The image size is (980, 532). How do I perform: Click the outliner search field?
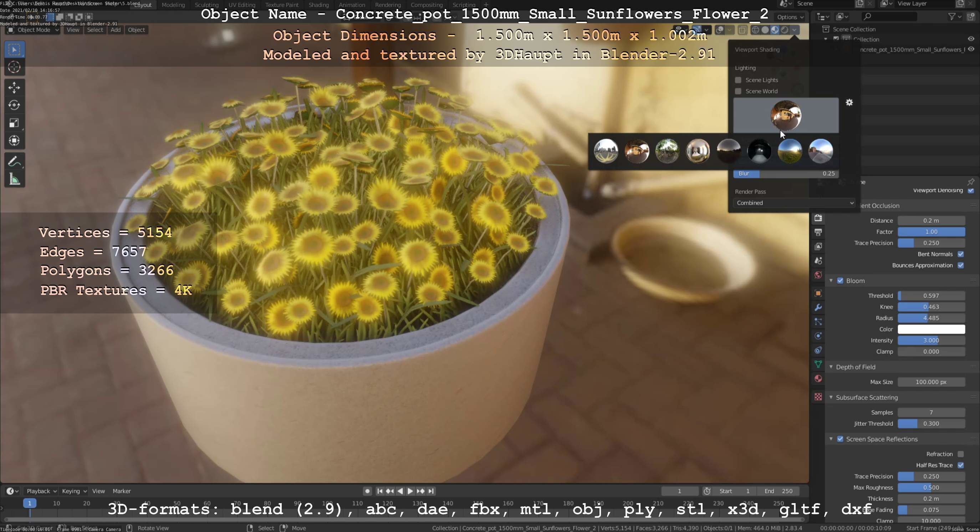pos(888,16)
